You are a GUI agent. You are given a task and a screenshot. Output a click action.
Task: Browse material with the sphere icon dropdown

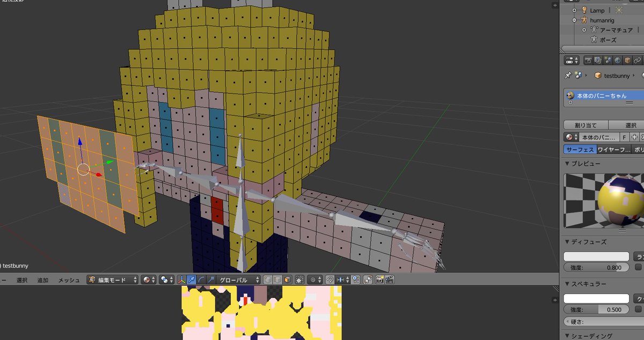tap(572, 137)
